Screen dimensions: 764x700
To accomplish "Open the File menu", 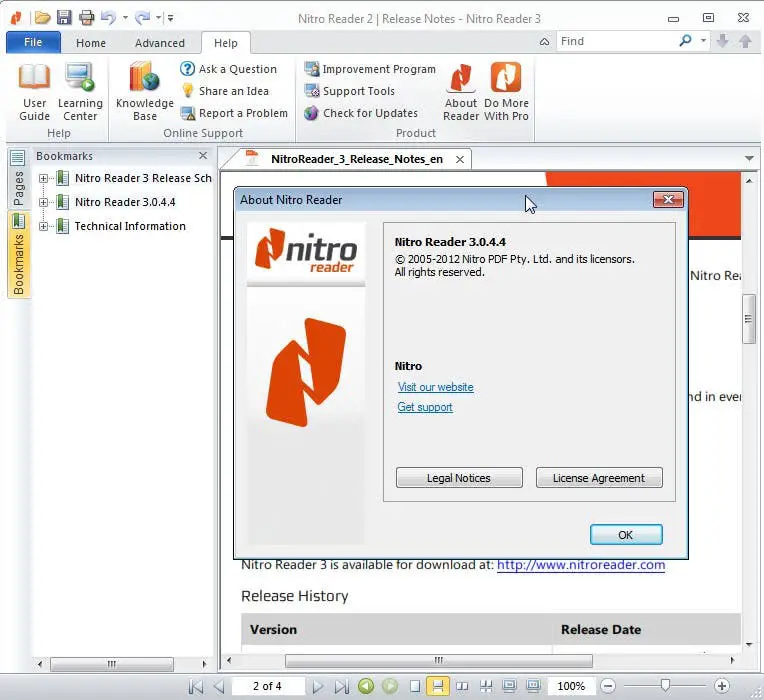I will pos(33,42).
